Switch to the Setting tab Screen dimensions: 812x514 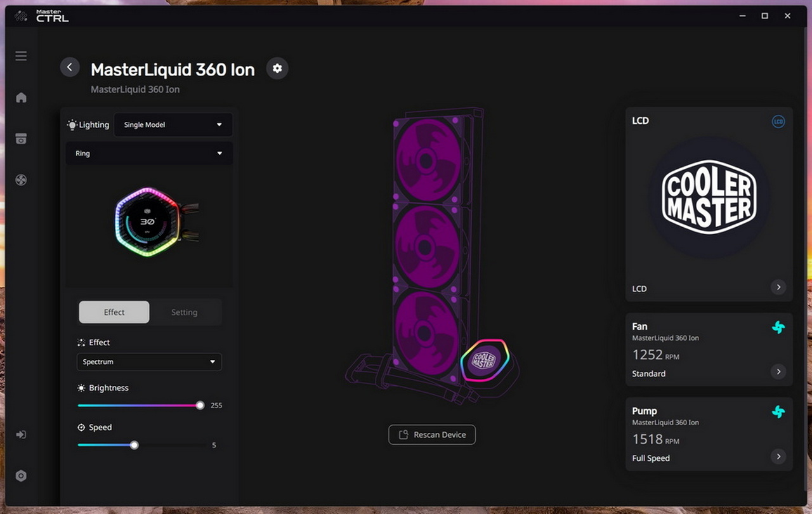point(185,312)
